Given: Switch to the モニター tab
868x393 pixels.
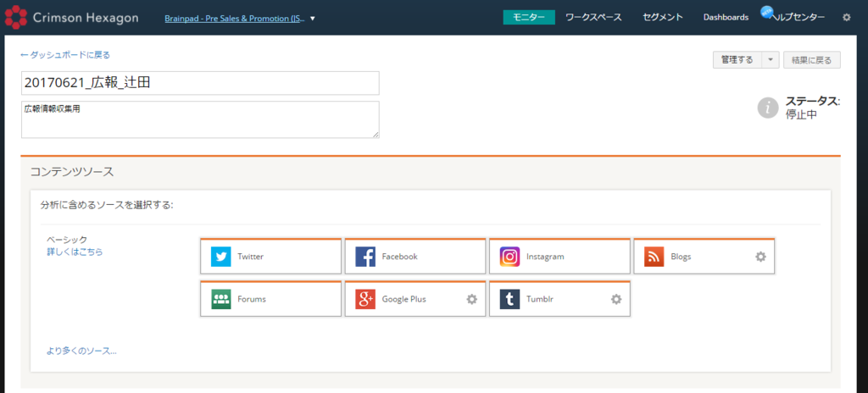Looking at the screenshot, I should click(529, 18).
